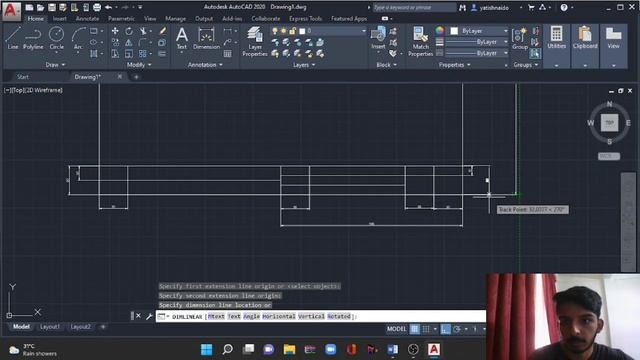Choose the Mtext option in command line
This screenshot has height=360, width=640.
[x=216, y=316]
